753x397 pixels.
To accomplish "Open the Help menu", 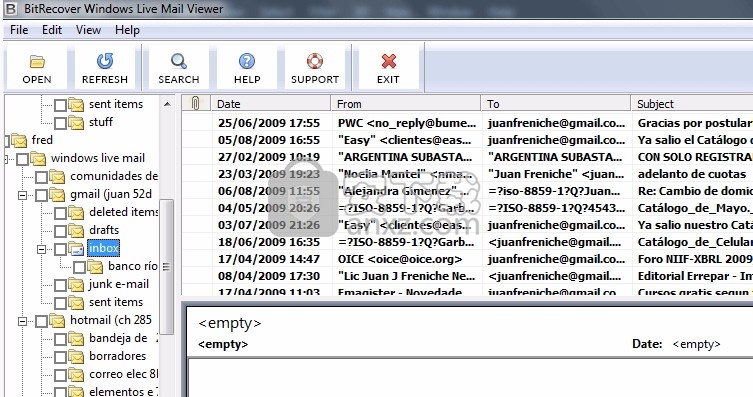I will click(127, 30).
